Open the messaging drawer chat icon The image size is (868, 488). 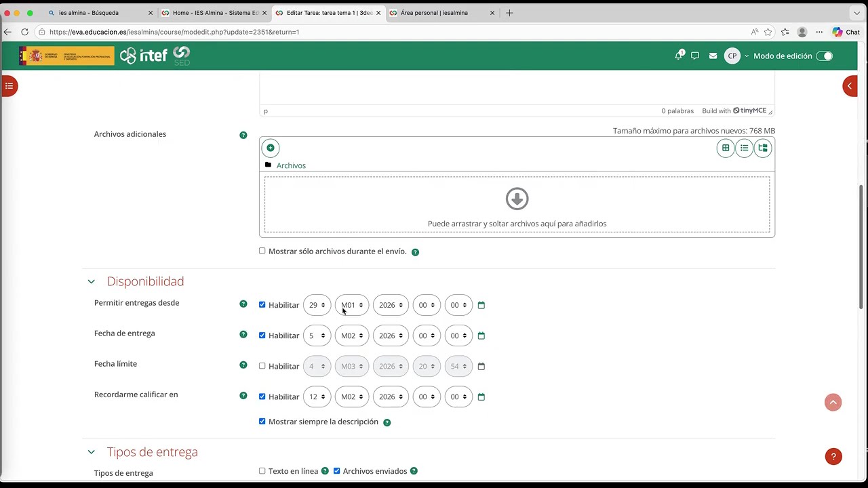(x=695, y=56)
